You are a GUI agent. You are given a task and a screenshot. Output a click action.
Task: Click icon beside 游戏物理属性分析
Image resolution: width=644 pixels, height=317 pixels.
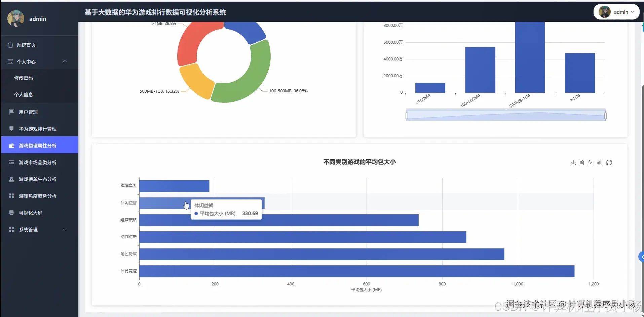click(11, 145)
